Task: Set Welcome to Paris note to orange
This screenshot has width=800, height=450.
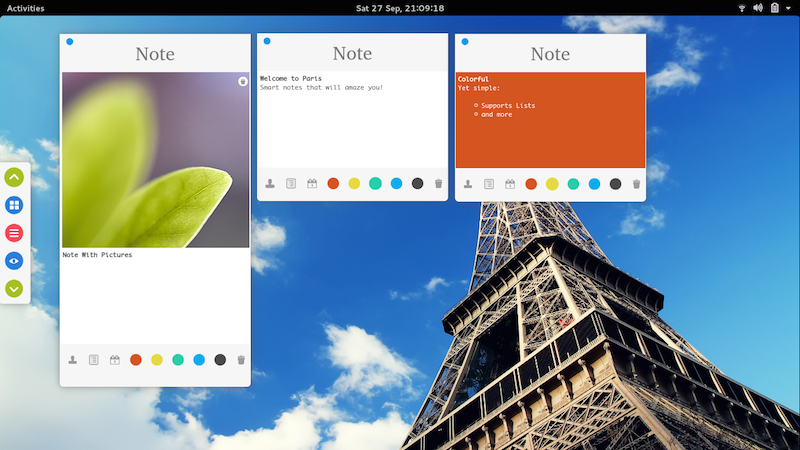Action: click(x=333, y=183)
